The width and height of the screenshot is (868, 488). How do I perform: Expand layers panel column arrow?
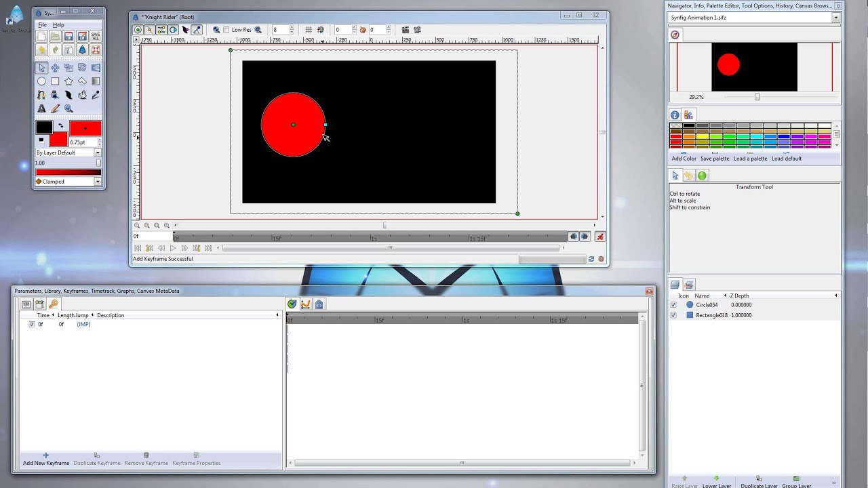[x=835, y=296]
